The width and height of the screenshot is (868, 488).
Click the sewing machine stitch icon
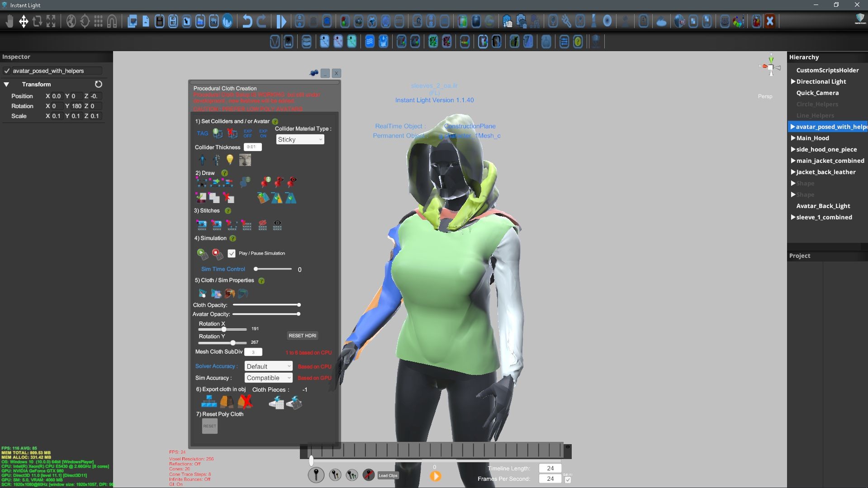(x=202, y=225)
